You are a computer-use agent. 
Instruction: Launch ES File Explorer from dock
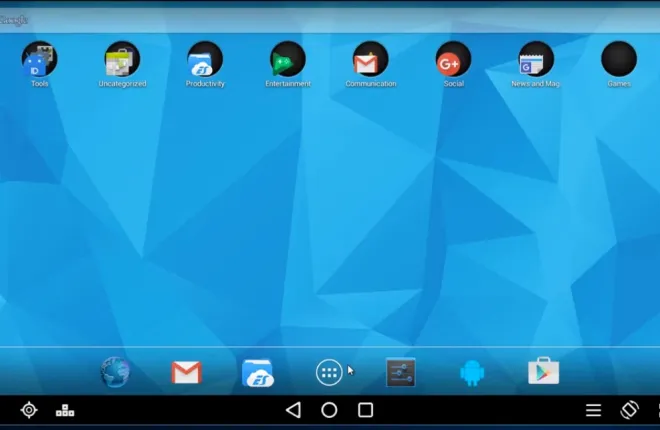[x=258, y=372]
